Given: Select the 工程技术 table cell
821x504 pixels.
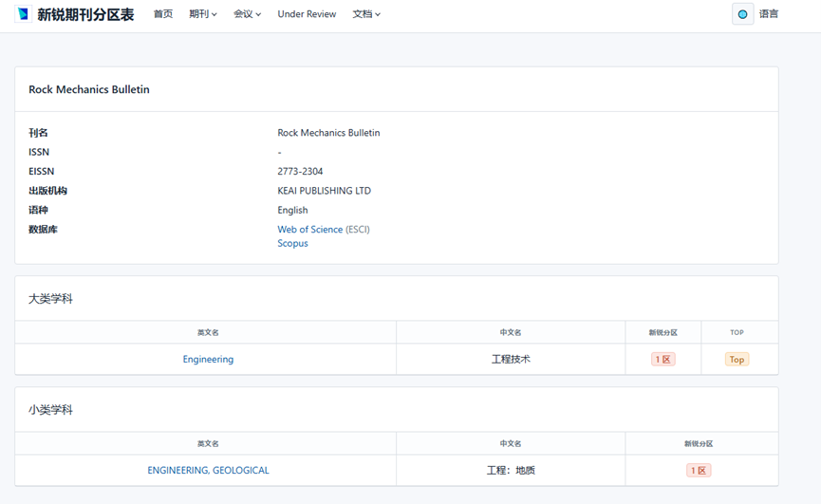Looking at the screenshot, I should point(511,360).
